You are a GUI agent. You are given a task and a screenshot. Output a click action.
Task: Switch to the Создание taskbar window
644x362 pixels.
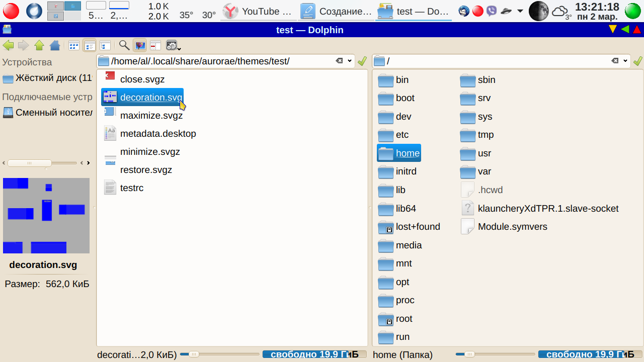336,11
